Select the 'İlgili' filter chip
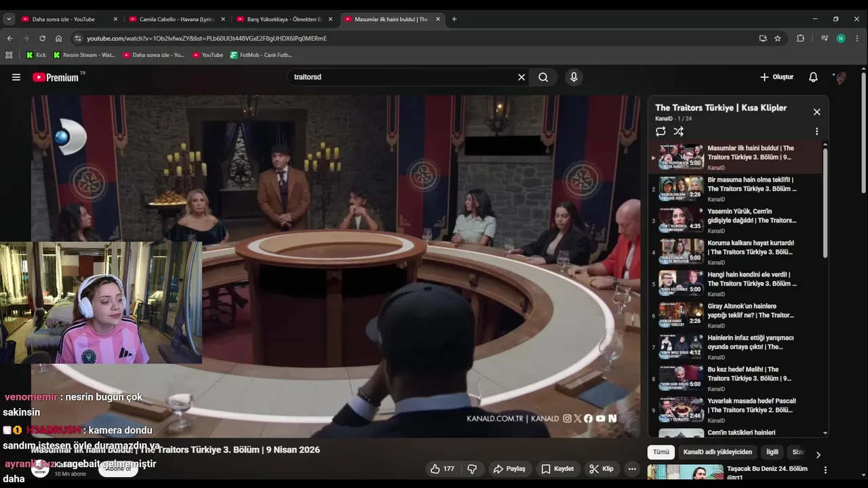This screenshot has height=488, width=868. pyautogui.click(x=772, y=452)
